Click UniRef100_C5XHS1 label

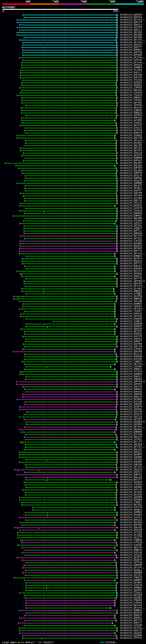[131, 593]
